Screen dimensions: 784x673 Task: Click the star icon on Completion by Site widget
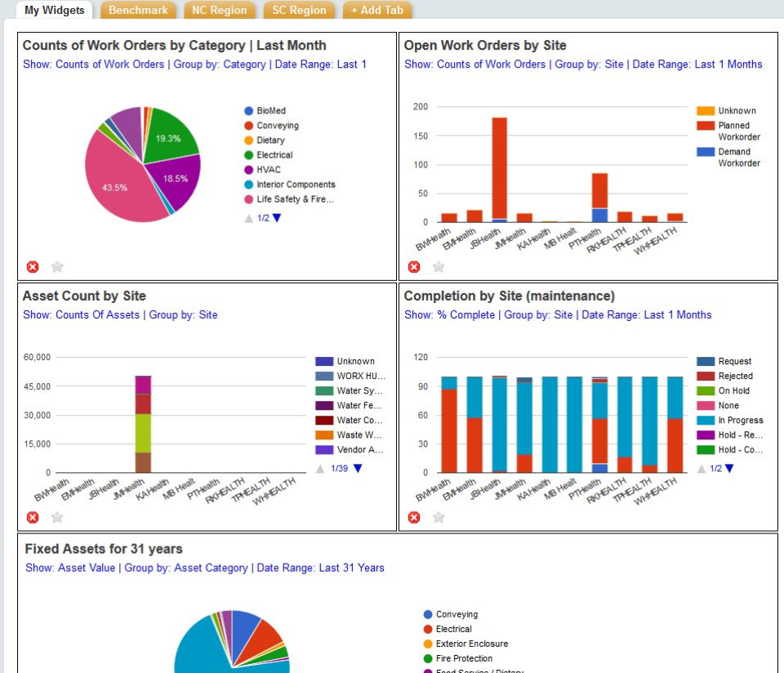coord(439,516)
